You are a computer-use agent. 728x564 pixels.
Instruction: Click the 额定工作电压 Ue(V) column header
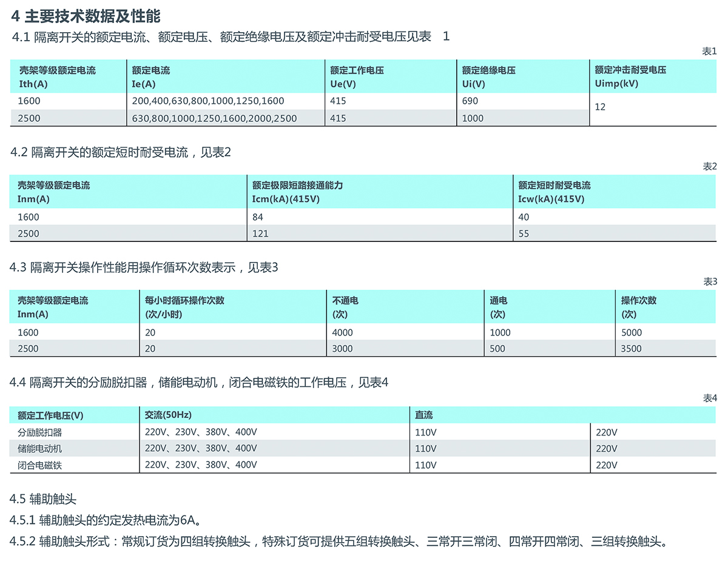click(357, 76)
